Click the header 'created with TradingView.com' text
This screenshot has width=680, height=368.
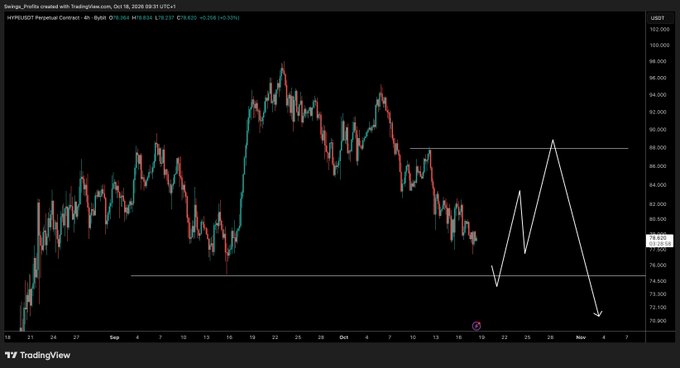tap(74, 7)
